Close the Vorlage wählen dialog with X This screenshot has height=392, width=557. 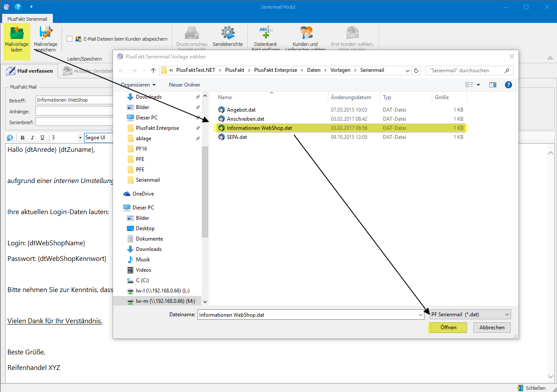point(512,56)
